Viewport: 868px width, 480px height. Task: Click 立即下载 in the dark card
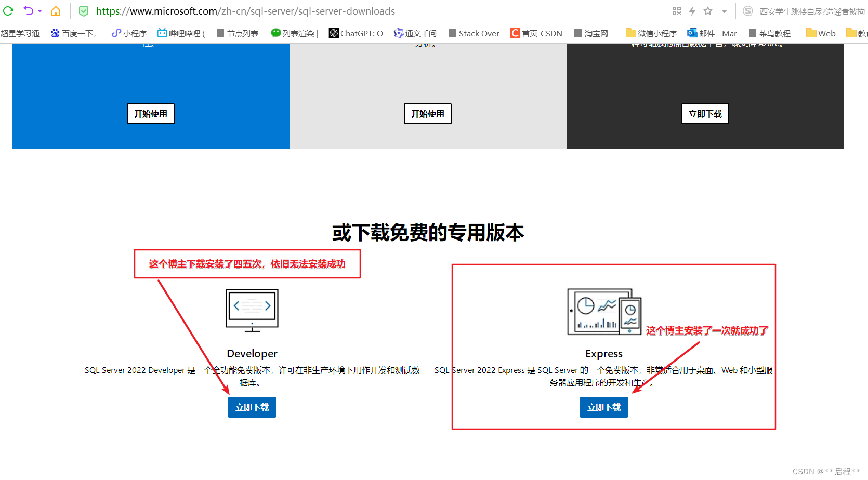[705, 114]
